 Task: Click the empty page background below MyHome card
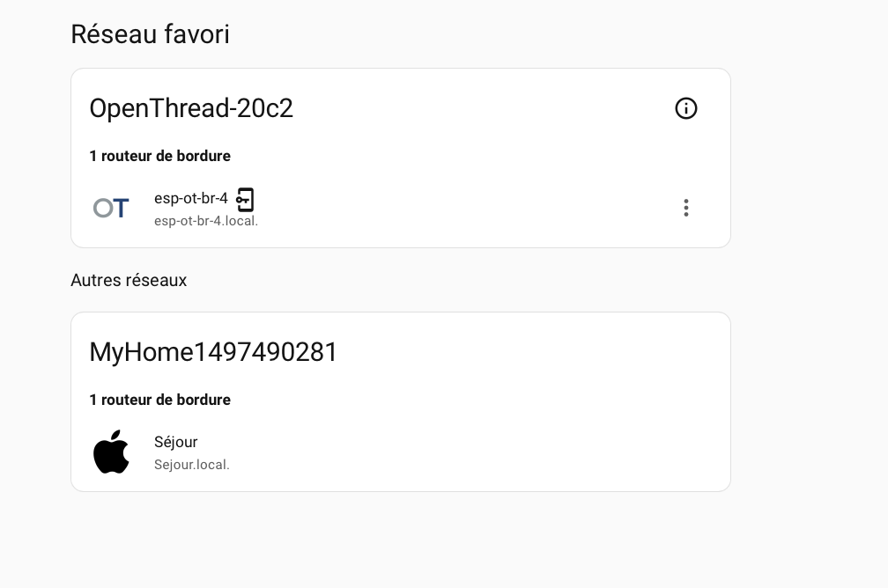(x=396, y=541)
